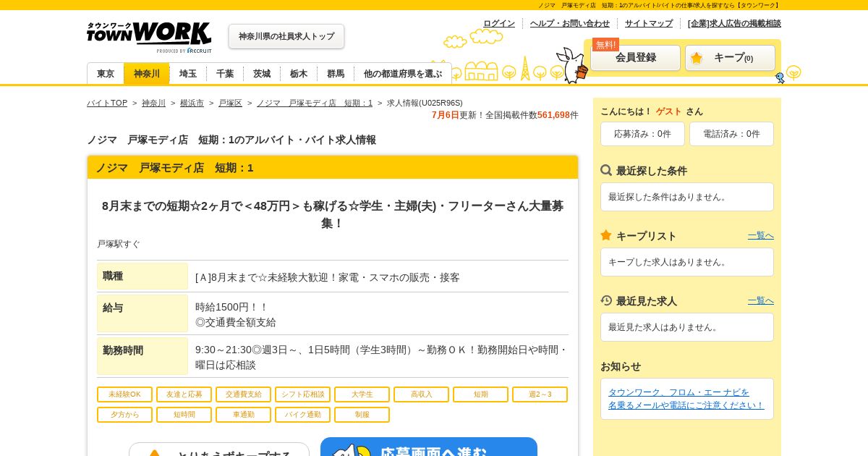
Task: Open the サイトマップ link
Action: pos(649,23)
